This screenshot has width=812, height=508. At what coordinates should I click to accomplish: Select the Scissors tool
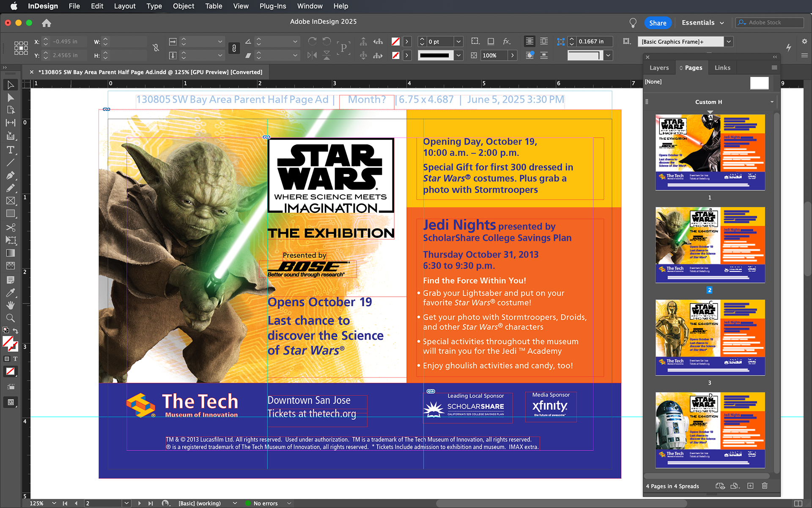click(11, 227)
